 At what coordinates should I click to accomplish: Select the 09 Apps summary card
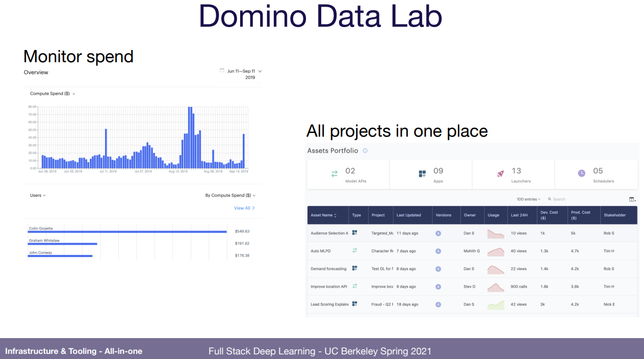click(431, 174)
